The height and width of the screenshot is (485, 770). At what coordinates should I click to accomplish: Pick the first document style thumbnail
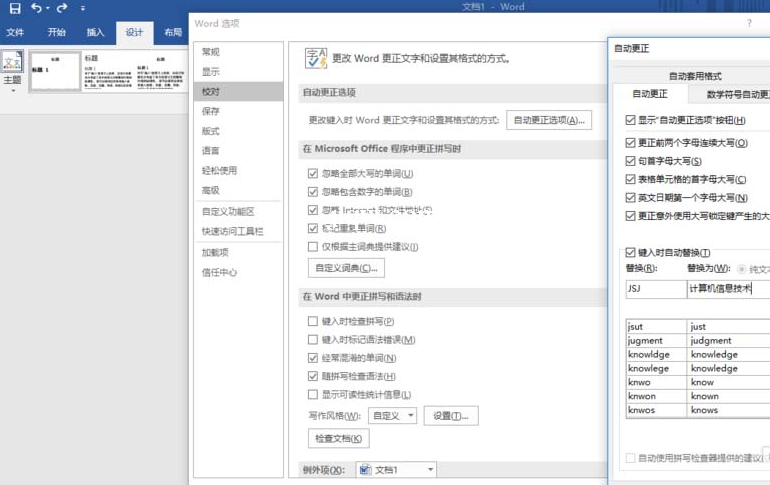(x=55, y=72)
